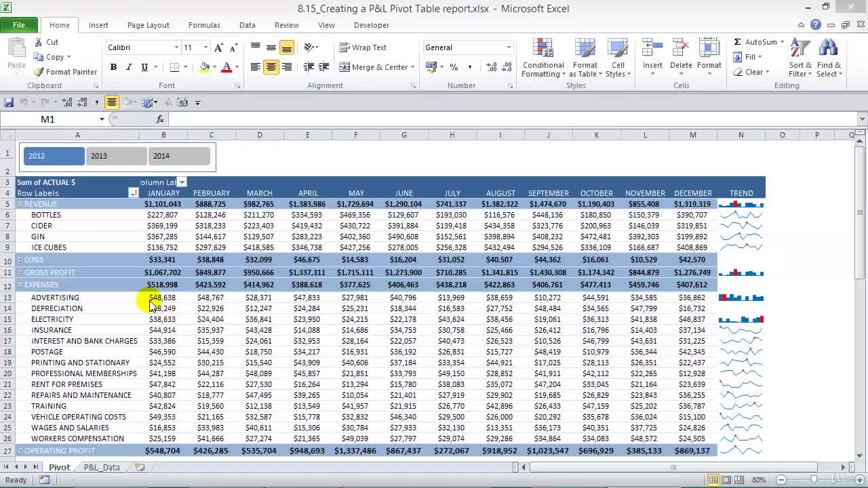Viewport: 868px width, 488px height.
Task: Click the Name Box showing M1
Action: point(47,119)
